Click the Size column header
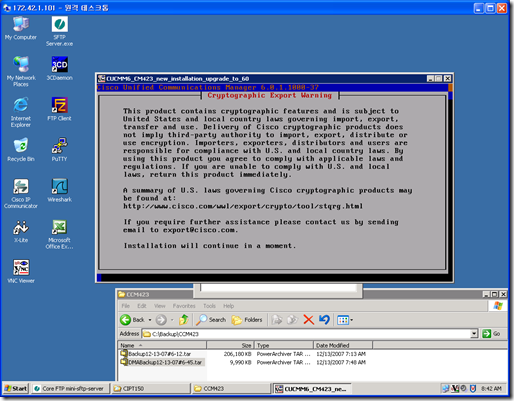514x401 pixels. pos(230,345)
